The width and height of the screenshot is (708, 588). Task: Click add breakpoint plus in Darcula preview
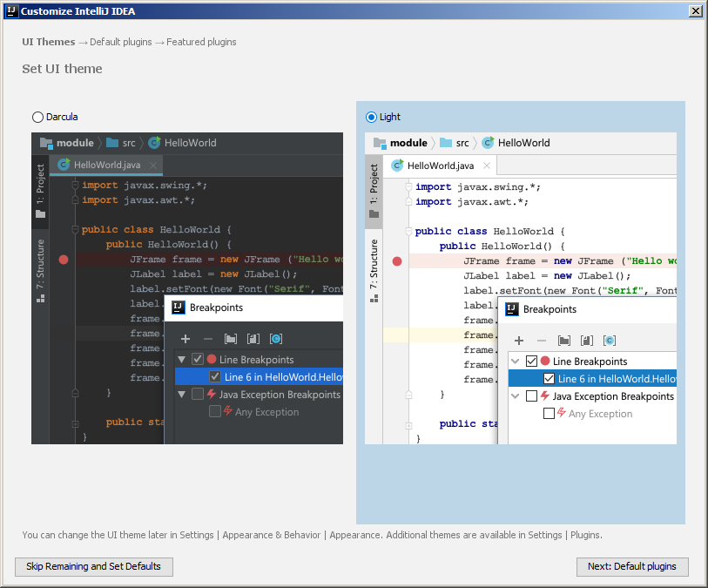click(185, 339)
